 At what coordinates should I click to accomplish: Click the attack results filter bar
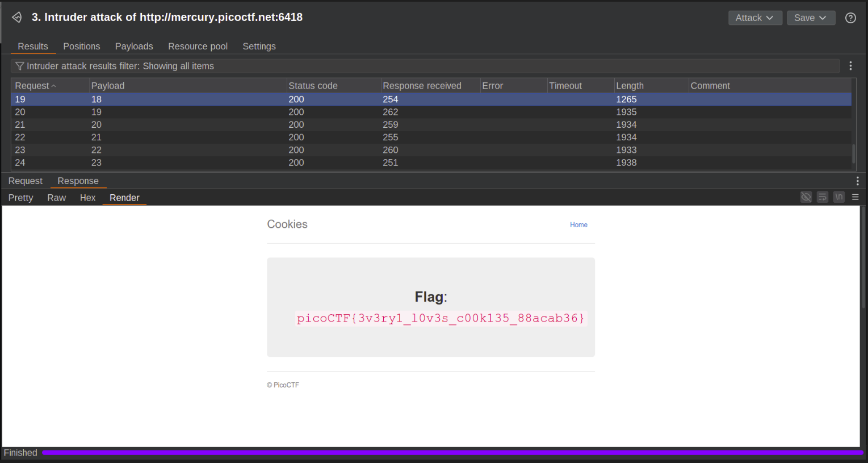coord(425,66)
